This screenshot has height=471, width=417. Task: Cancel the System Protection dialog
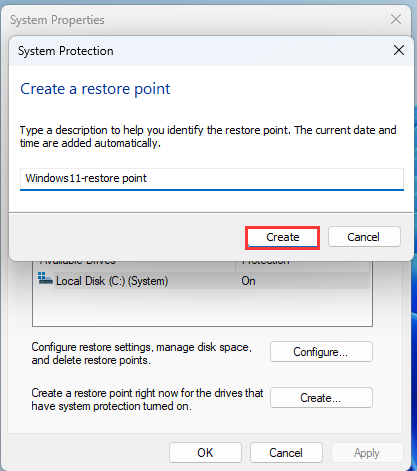[364, 237]
